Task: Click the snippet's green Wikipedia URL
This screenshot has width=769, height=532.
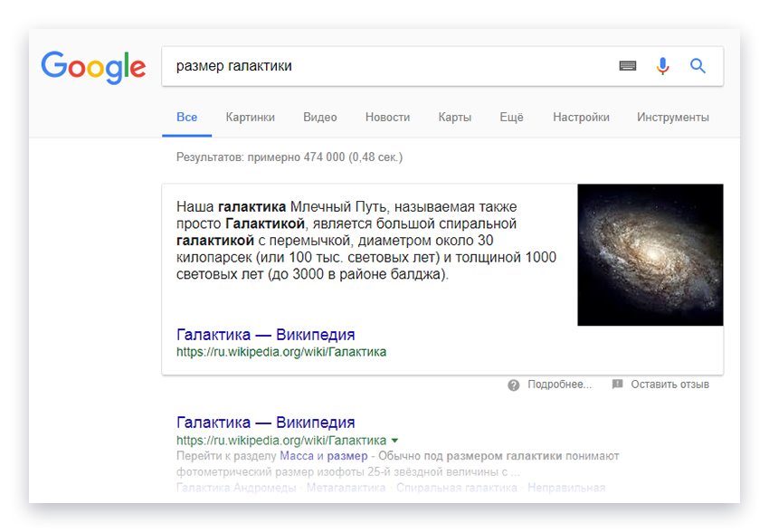Action: [281, 352]
